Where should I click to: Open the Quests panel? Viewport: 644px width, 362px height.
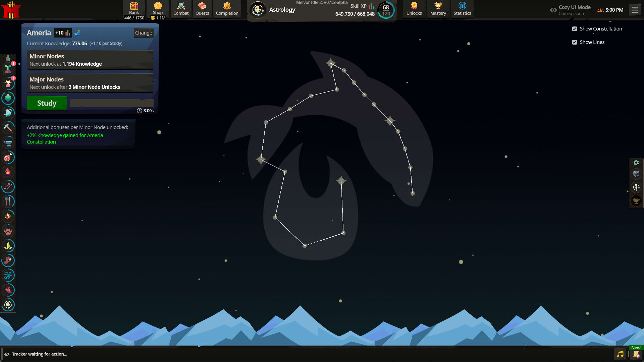[x=202, y=9]
